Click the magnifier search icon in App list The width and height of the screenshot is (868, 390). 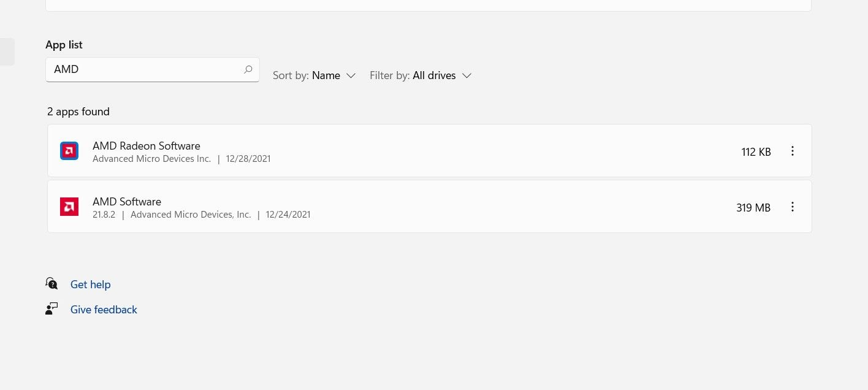[248, 70]
